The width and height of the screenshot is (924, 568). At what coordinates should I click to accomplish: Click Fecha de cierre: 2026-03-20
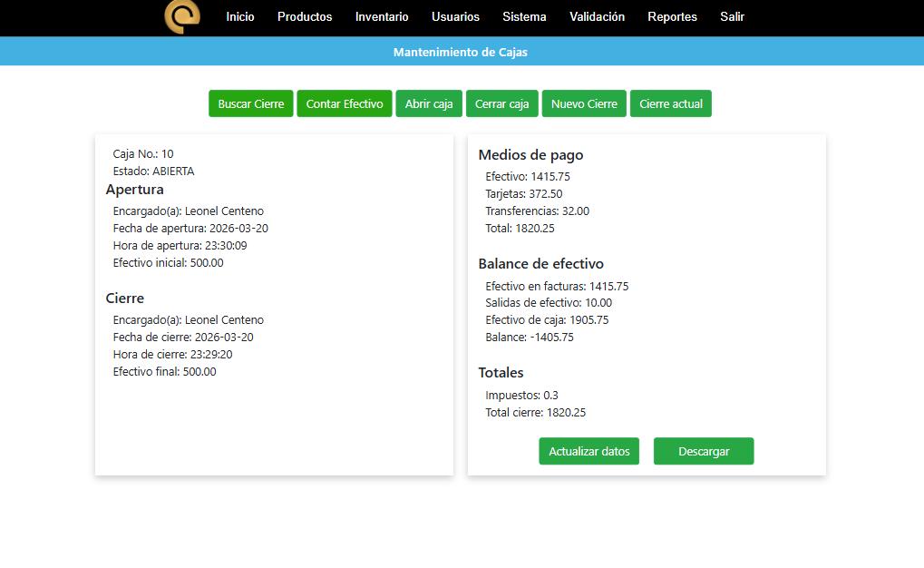[x=183, y=338]
